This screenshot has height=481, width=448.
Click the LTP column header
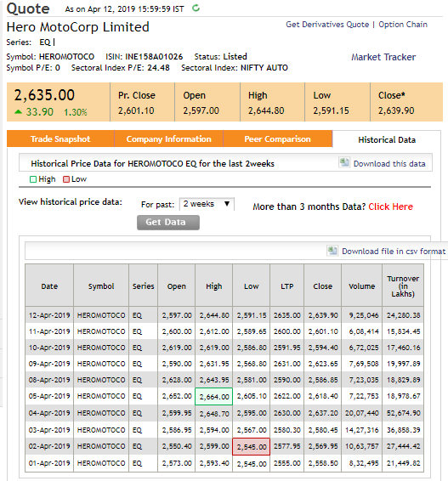pyautogui.click(x=286, y=286)
